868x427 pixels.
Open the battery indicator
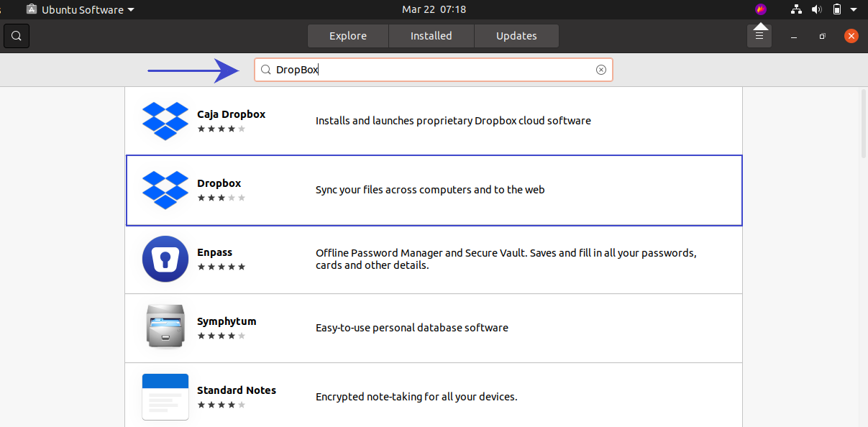tap(836, 9)
